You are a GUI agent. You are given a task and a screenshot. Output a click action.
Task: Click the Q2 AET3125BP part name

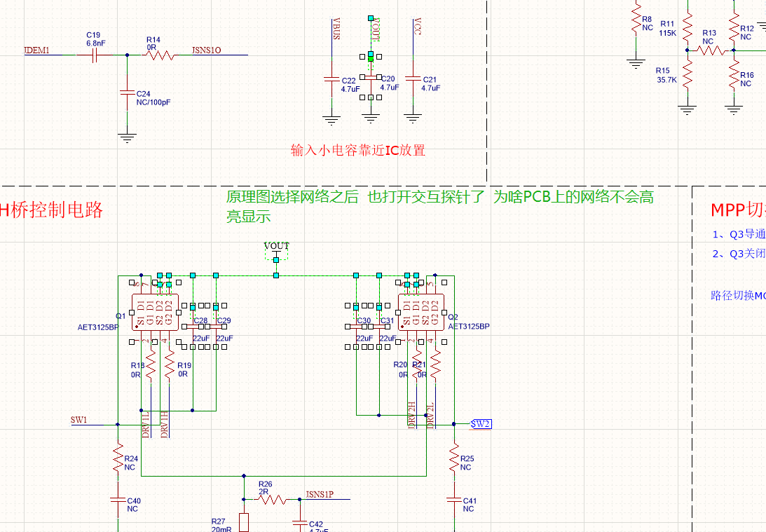coord(469,327)
